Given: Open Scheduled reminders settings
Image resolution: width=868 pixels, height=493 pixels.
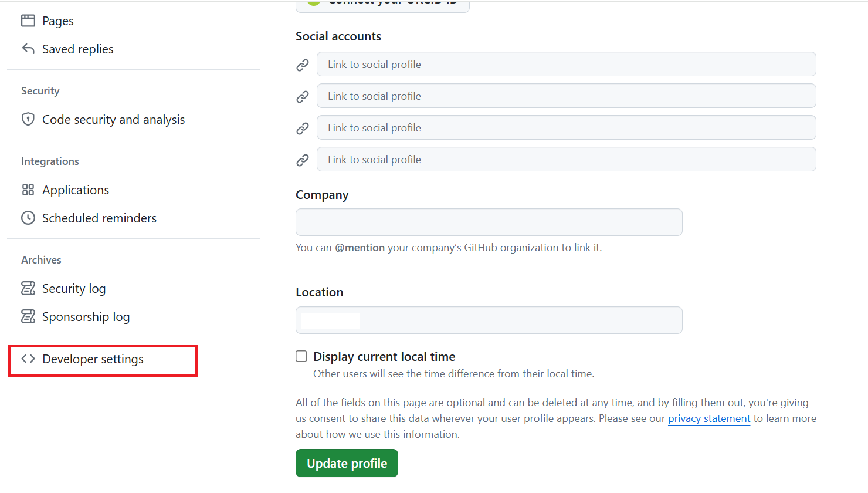Looking at the screenshot, I should 99,218.
